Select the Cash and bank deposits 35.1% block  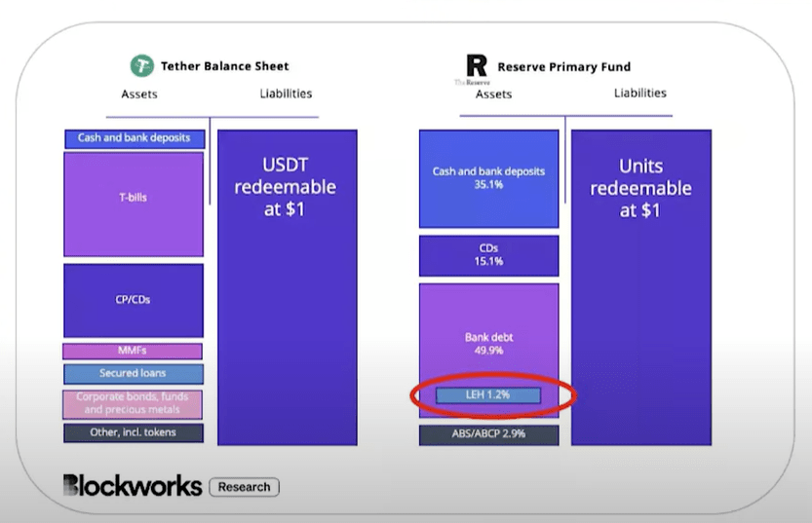[x=488, y=178]
